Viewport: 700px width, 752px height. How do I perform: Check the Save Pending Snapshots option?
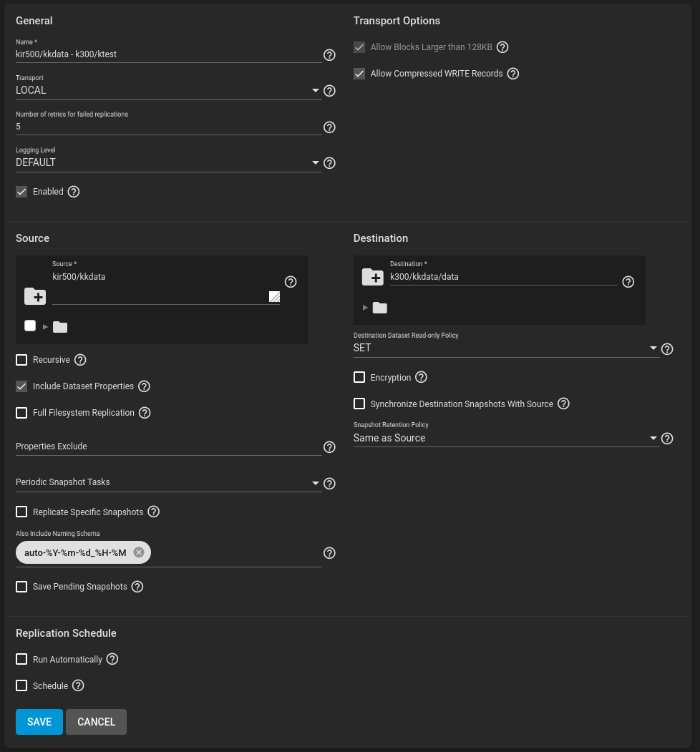(21, 587)
